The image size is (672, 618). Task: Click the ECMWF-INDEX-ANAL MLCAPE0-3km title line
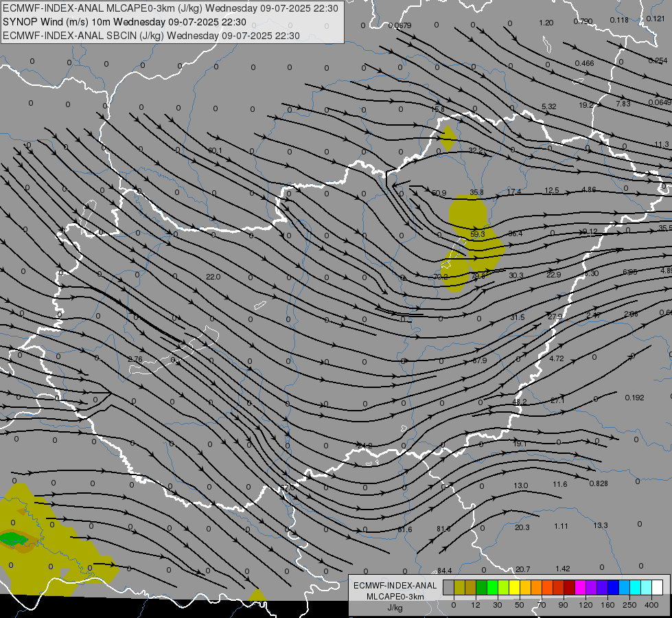click(x=170, y=8)
